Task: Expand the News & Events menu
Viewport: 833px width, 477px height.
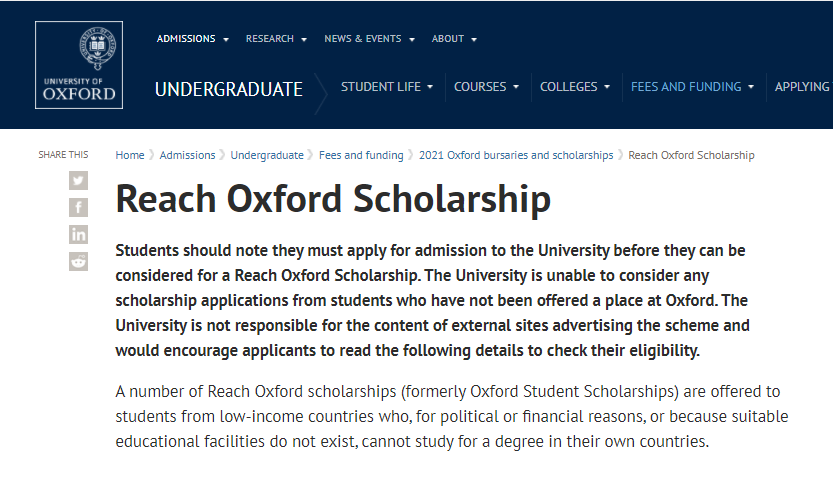Action: 369,39
